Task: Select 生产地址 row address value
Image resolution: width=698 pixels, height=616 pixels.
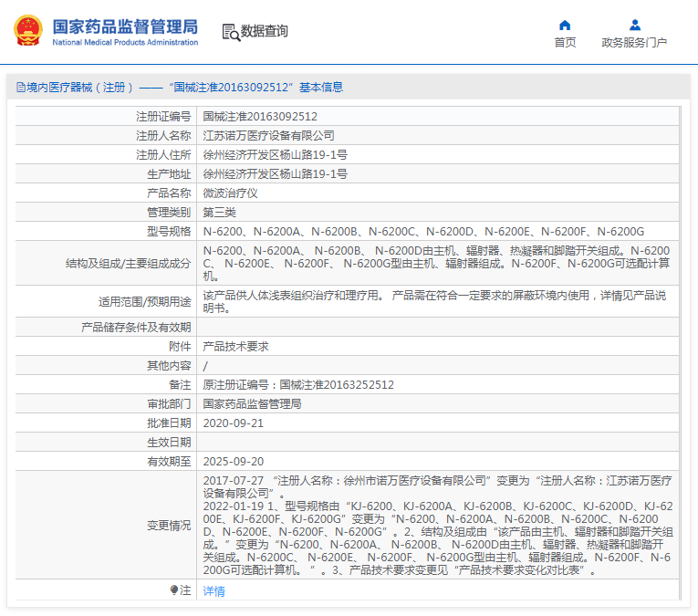Action: [276, 174]
